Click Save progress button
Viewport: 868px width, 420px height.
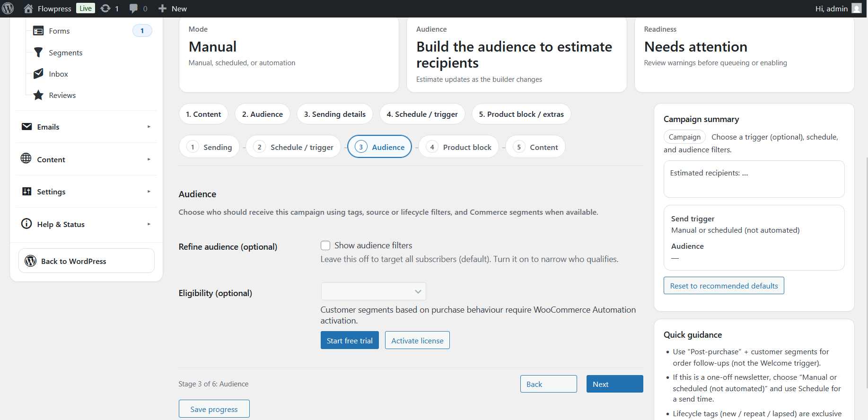[x=214, y=409]
